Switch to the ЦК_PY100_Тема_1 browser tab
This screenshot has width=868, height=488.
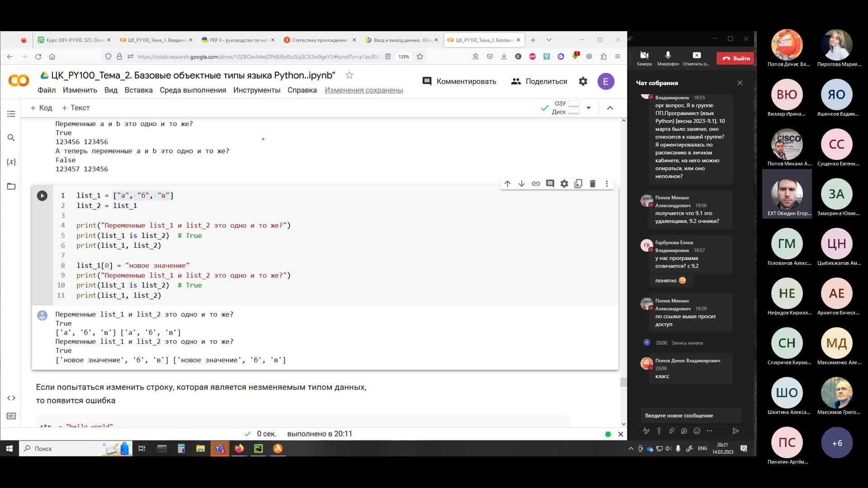coord(156,40)
